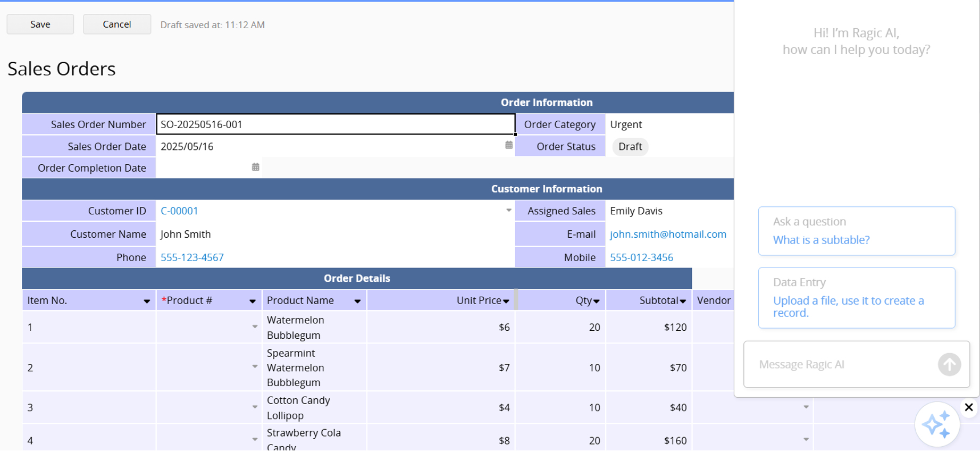Expand Vendor dropdown for the Cotton Candy Lollipop row
980x452 pixels.
click(x=806, y=407)
